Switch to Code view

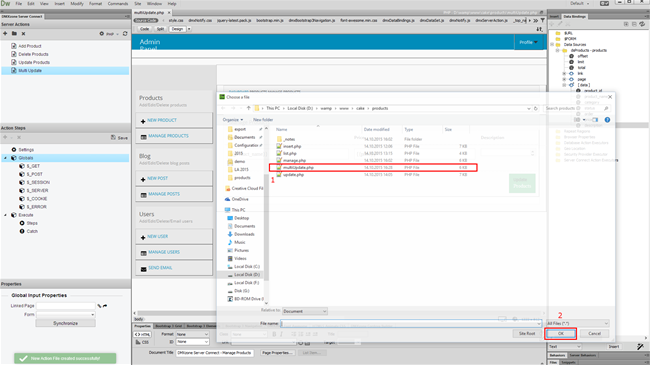tap(144, 29)
